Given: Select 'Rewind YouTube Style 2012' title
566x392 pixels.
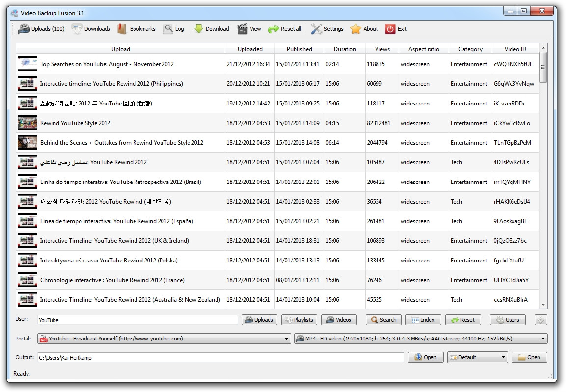Looking at the screenshot, I should [x=76, y=123].
